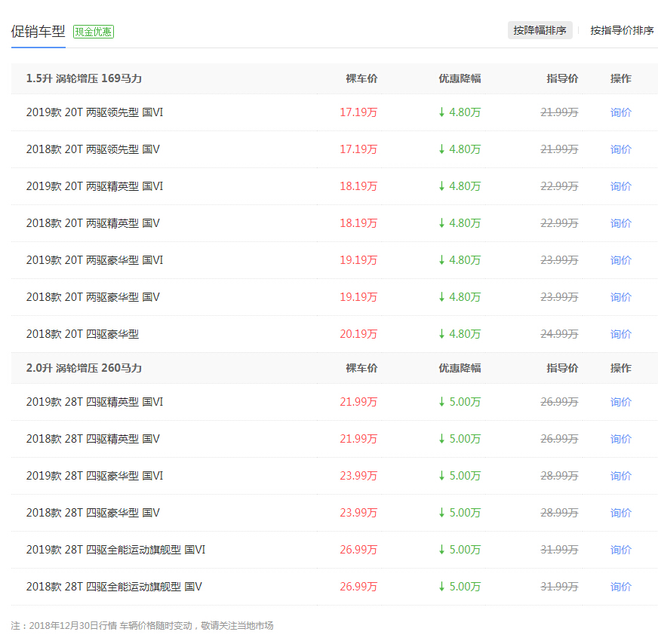The height and width of the screenshot is (644, 658).
Task: Select model name 2018款 28T 四驱精英型 国V
Action: click(93, 439)
